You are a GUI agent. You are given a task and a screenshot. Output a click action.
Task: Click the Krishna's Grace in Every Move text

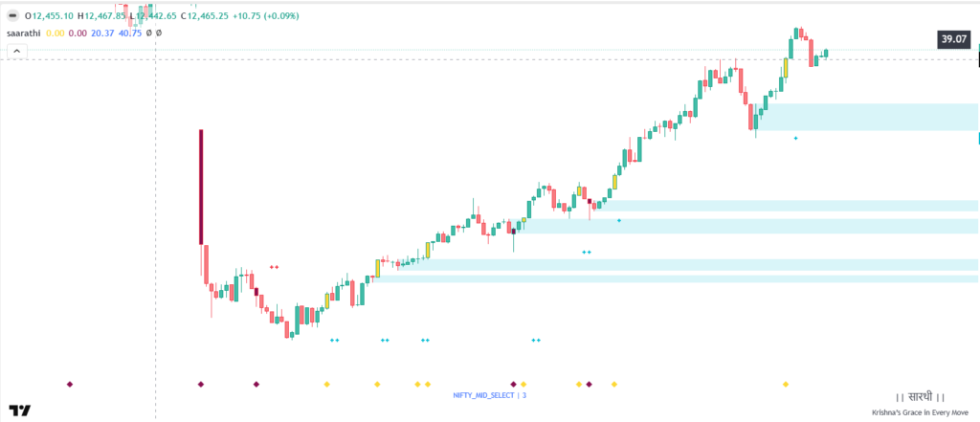tap(918, 411)
